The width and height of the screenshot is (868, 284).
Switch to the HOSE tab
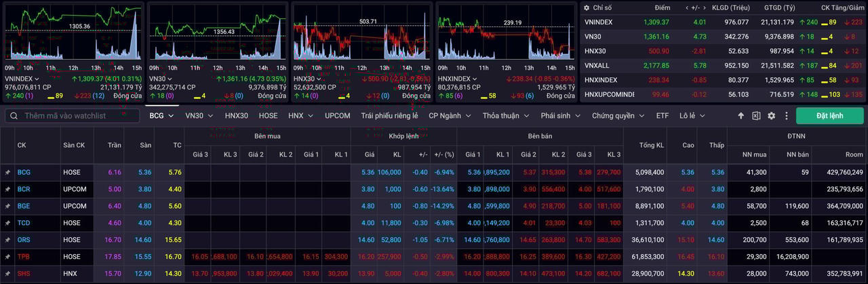click(x=268, y=116)
